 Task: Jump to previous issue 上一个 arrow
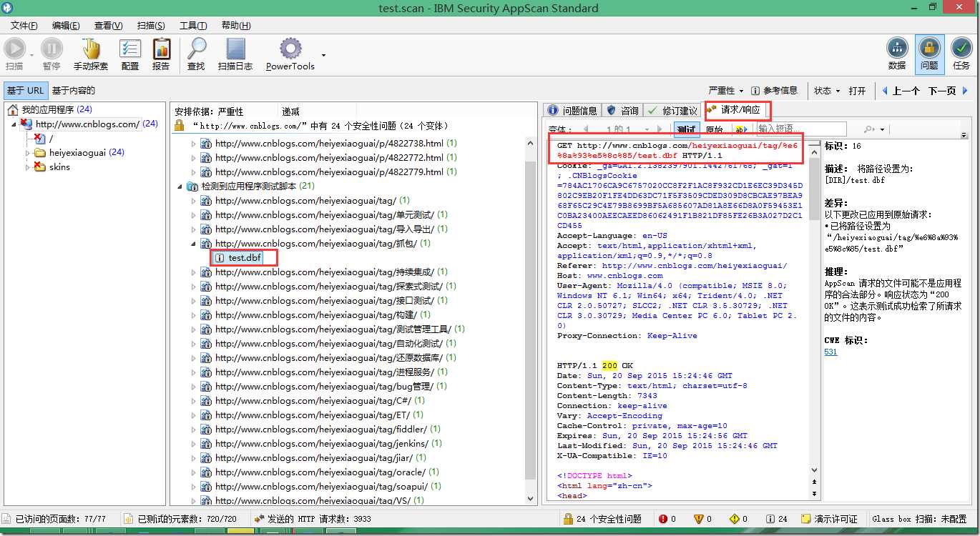(885, 91)
